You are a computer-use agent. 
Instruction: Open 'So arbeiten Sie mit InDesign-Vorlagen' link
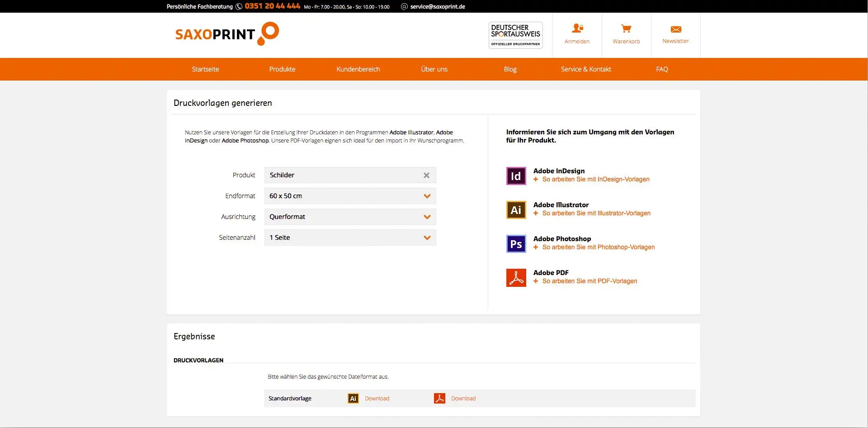(595, 180)
